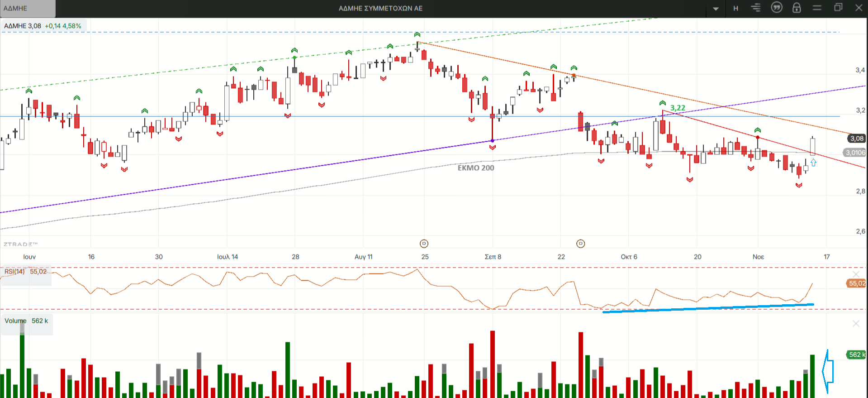Click the daily timeframe 'H' button
Viewport: 868px width, 398px height.
(735, 8)
